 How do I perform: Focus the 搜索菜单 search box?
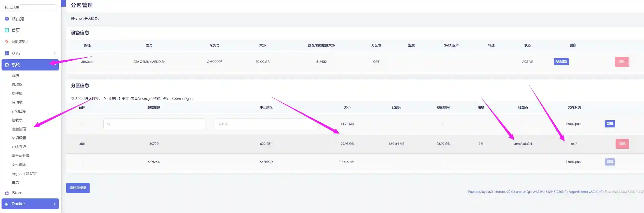point(30,7)
